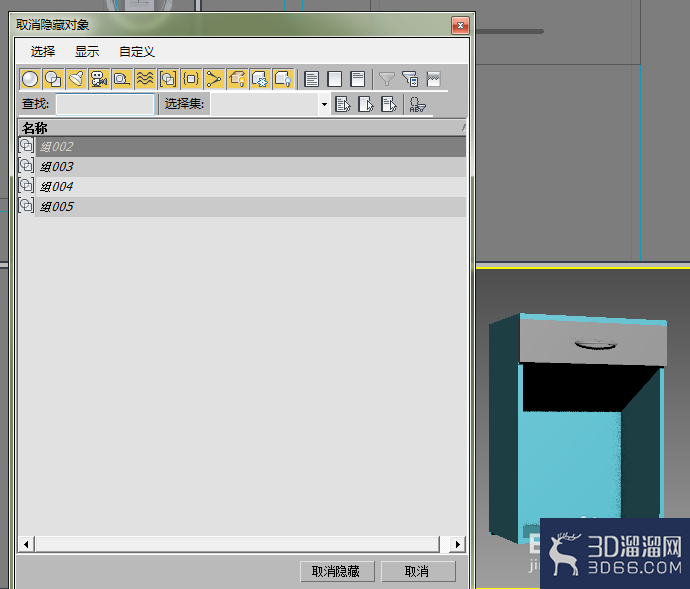This screenshot has height=589, width=690.
Task: Select the 组004 row
Action: click(251, 187)
